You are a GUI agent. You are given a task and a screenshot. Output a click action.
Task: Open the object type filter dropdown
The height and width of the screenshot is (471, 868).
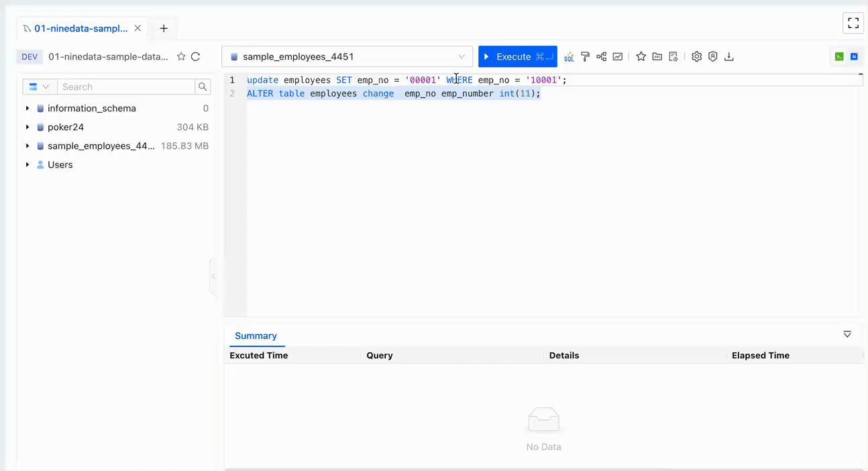pos(40,87)
